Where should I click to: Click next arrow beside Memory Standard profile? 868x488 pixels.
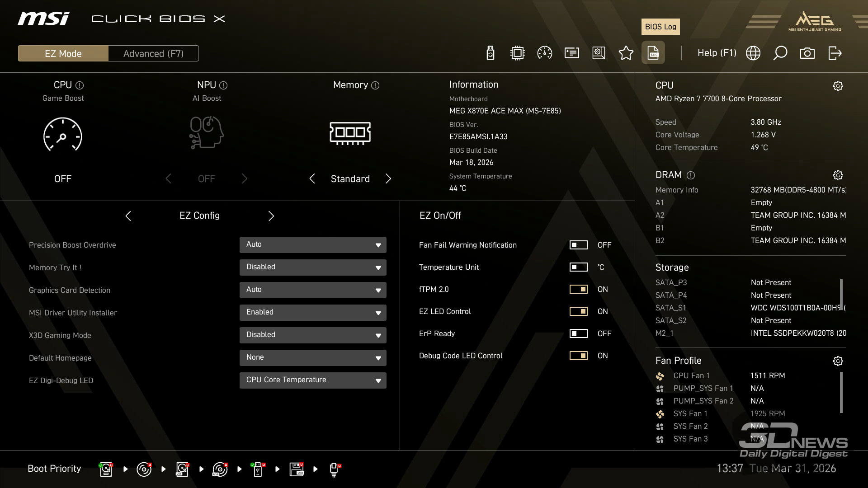click(x=388, y=178)
